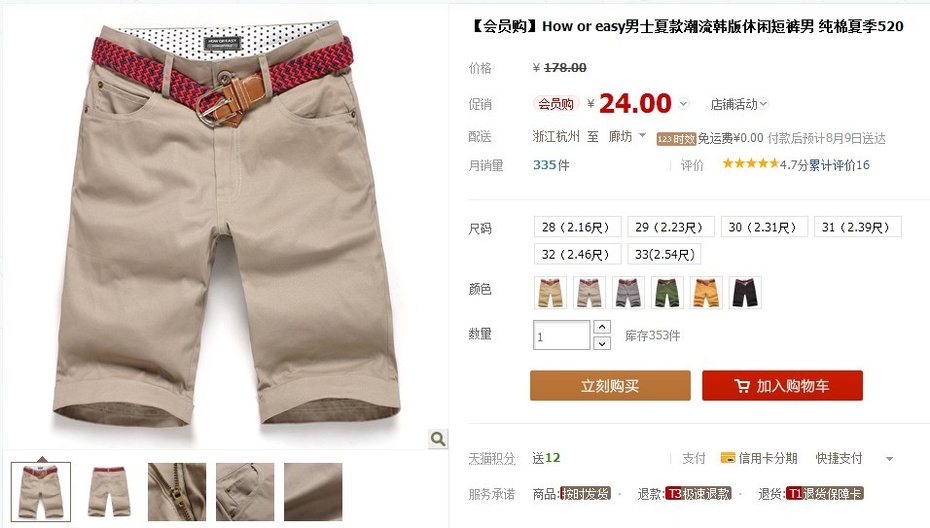
Task: Click the 按时发货 service badge
Action: (585, 494)
